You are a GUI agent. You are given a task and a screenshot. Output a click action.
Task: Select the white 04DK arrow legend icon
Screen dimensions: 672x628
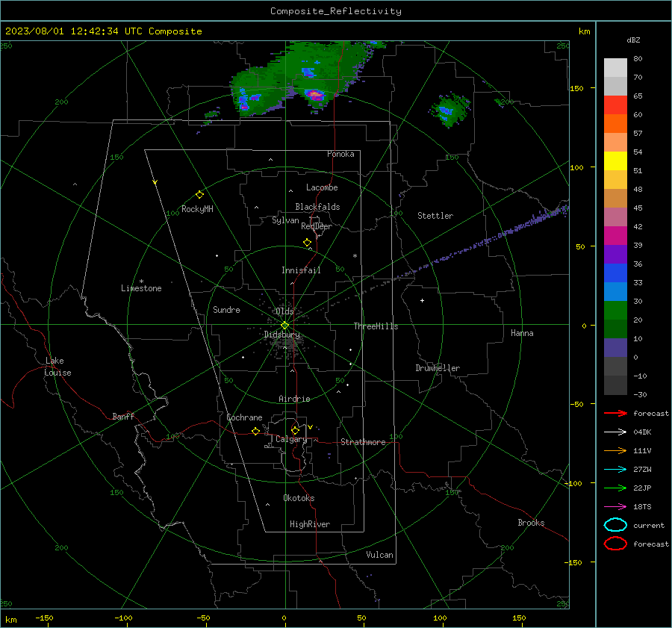point(615,432)
